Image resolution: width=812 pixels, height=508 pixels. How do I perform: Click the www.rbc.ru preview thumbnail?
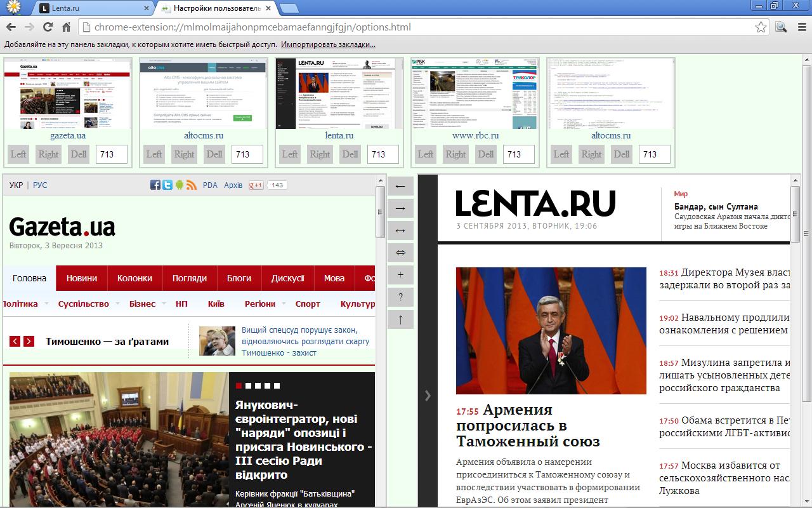click(x=475, y=93)
